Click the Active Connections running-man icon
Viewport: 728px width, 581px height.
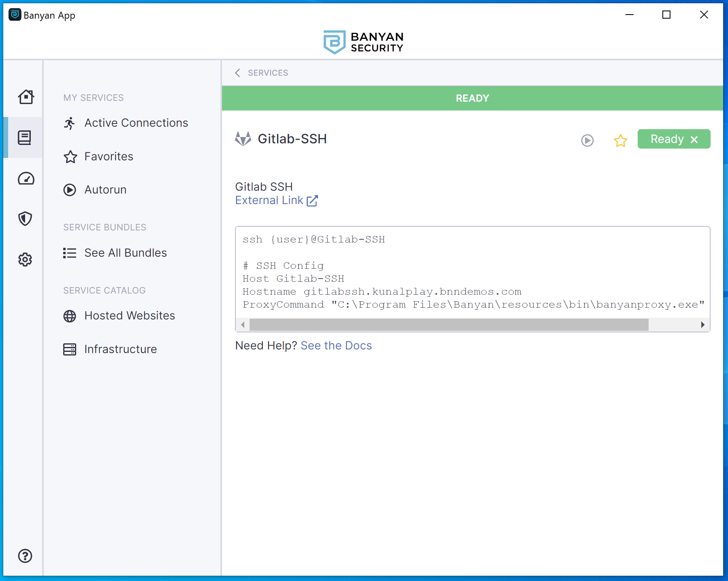[70, 123]
